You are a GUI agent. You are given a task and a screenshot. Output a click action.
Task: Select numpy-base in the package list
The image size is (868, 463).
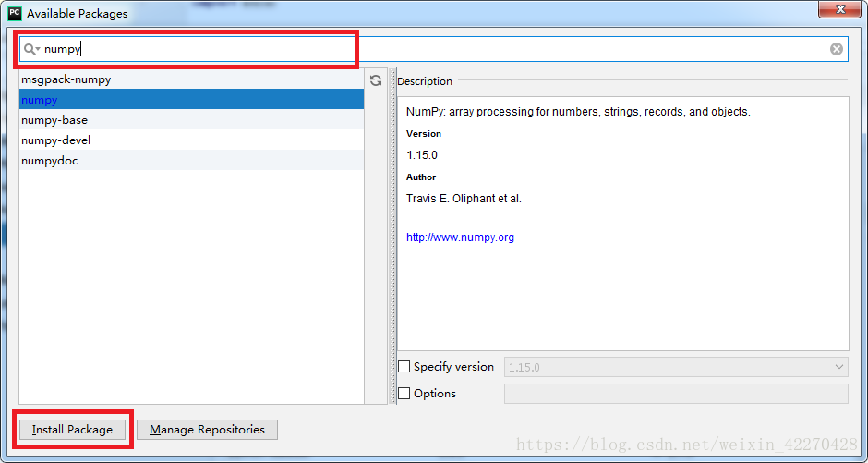[191, 119]
